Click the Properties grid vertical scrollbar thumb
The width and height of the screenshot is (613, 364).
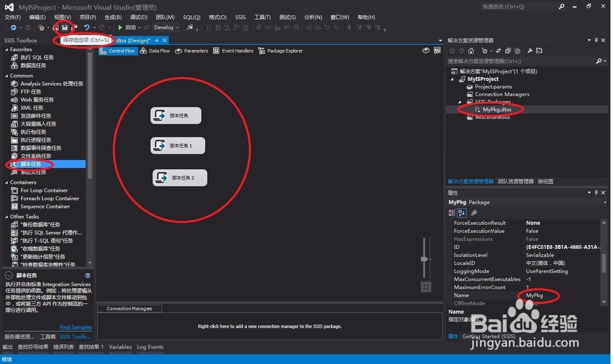604,263
